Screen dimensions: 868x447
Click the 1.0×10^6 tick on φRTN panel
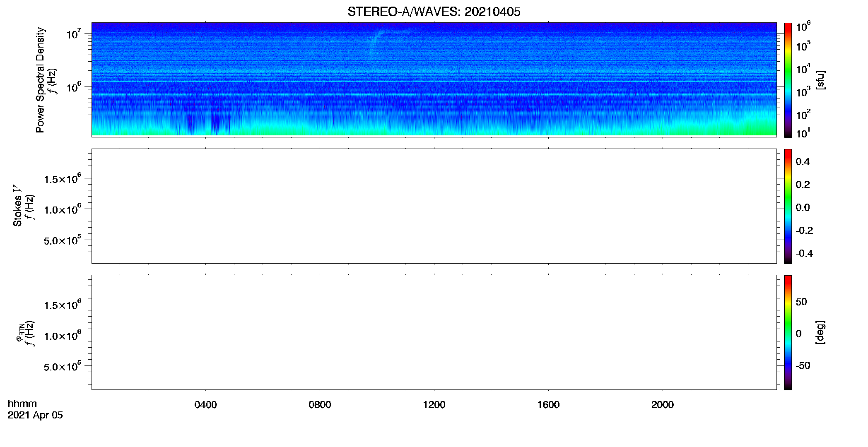tap(63, 335)
